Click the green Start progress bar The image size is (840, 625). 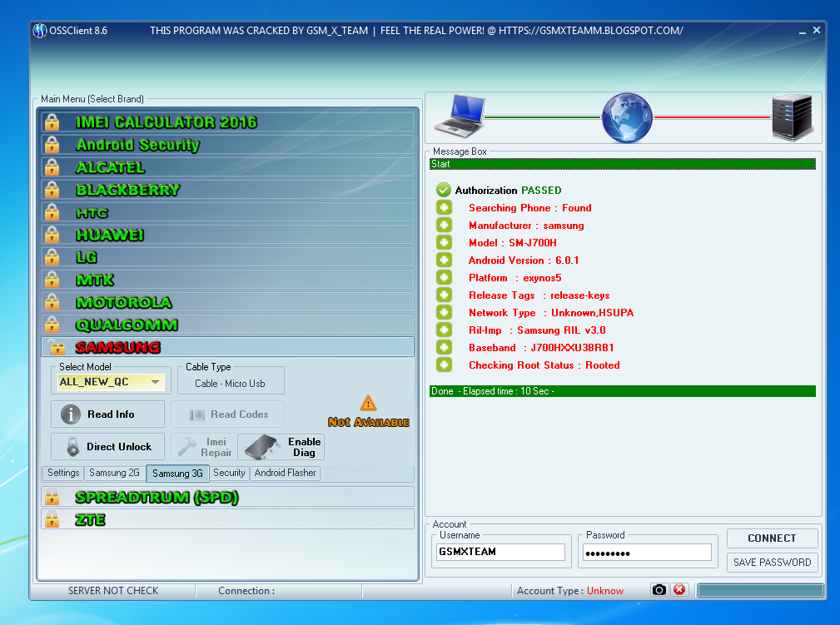click(x=623, y=164)
